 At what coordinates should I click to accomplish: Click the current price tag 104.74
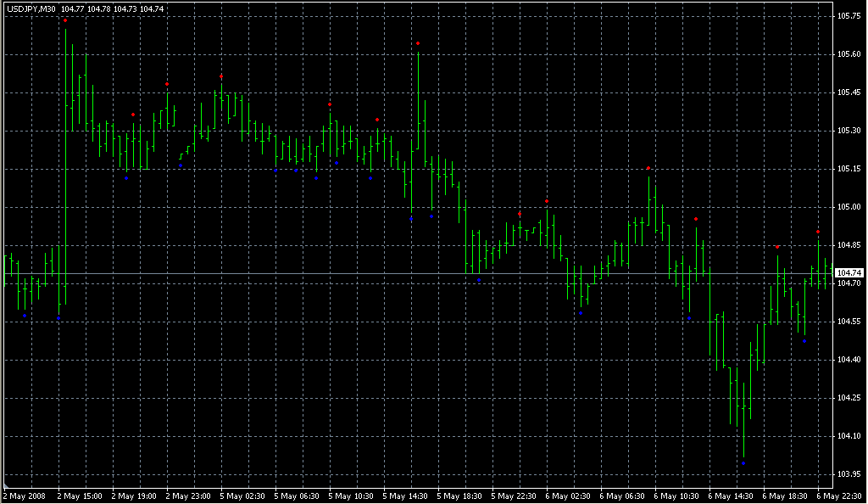(x=849, y=272)
